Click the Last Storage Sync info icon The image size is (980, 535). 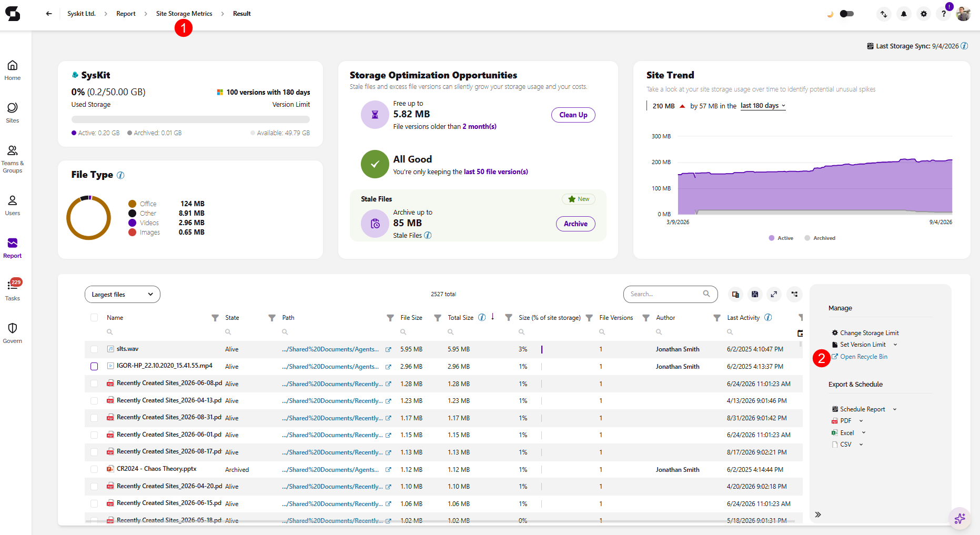point(964,46)
